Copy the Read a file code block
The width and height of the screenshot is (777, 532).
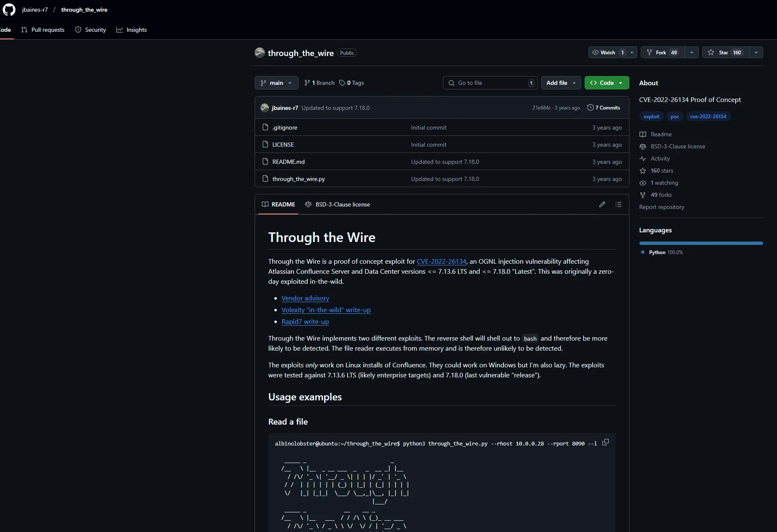click(605, 443)
